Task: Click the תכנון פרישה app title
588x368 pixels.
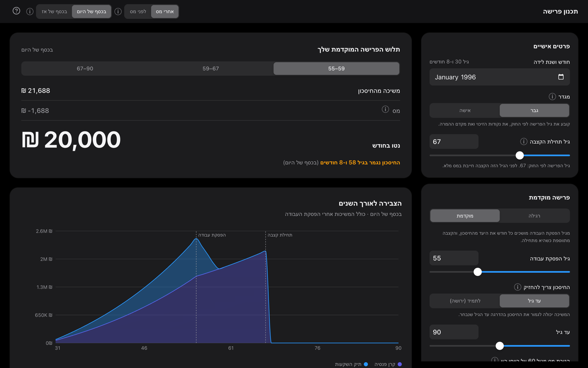Action: (x=560, y=11)
